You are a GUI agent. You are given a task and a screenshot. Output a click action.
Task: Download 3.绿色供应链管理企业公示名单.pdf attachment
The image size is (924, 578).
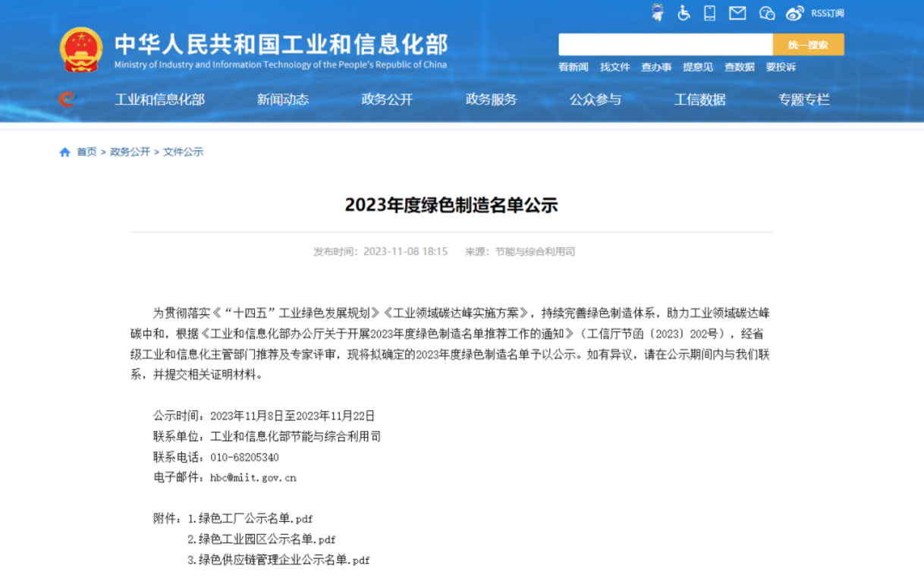click(278, 560)
